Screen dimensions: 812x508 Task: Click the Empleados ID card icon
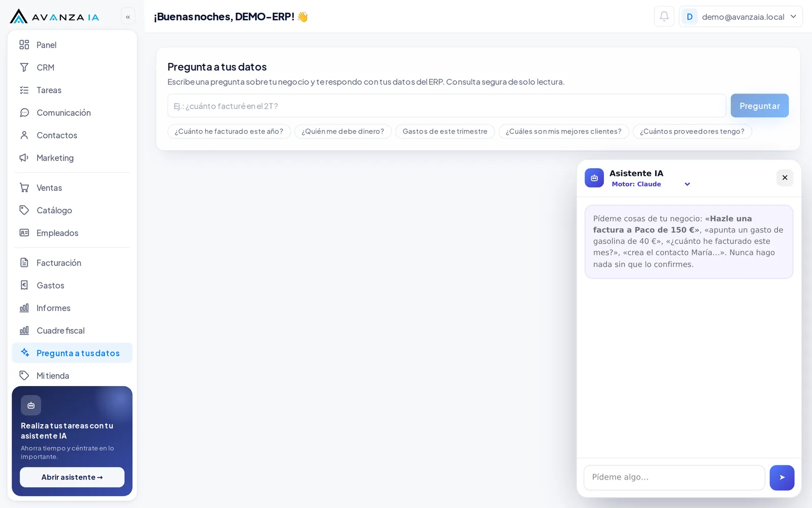click(24, 233)
